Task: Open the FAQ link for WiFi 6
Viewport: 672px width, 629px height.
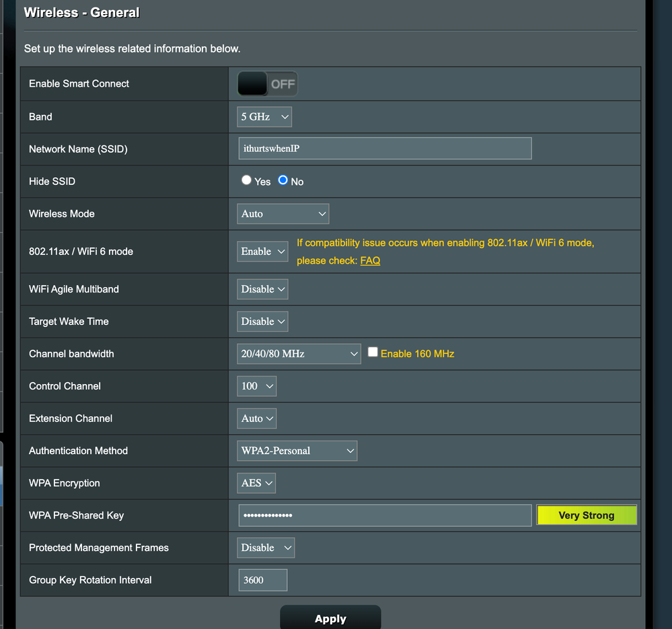Action: click(370, 260)
